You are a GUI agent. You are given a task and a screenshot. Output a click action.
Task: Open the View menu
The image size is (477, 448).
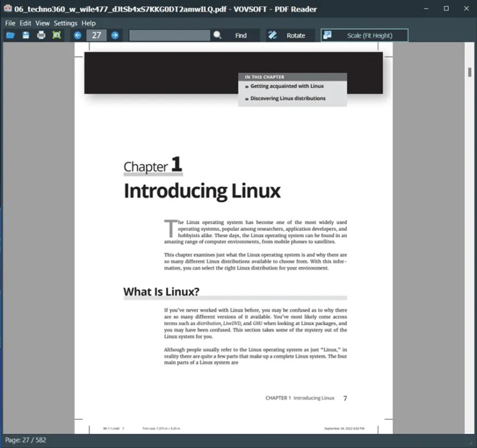tap(42, 23)
